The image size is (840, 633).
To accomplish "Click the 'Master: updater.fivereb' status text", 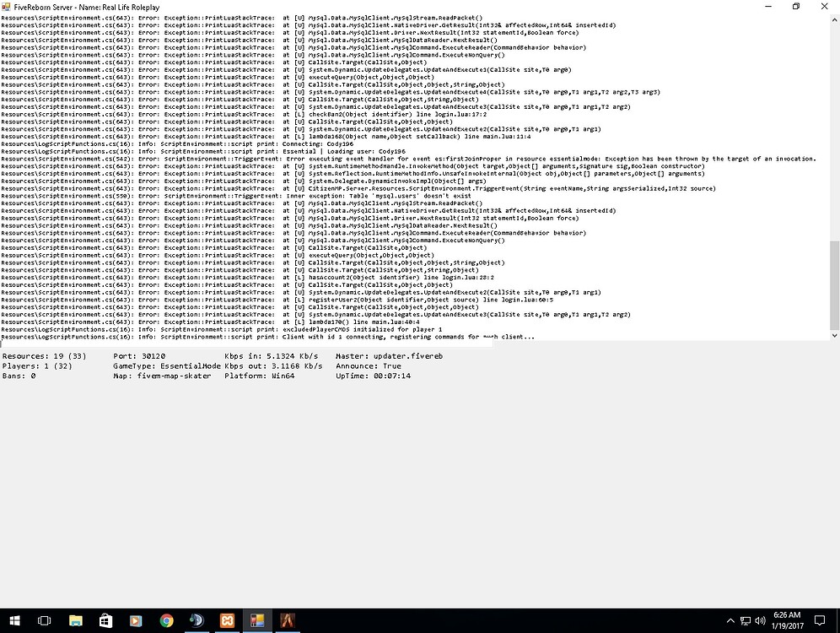I will (x=389, y=356).
